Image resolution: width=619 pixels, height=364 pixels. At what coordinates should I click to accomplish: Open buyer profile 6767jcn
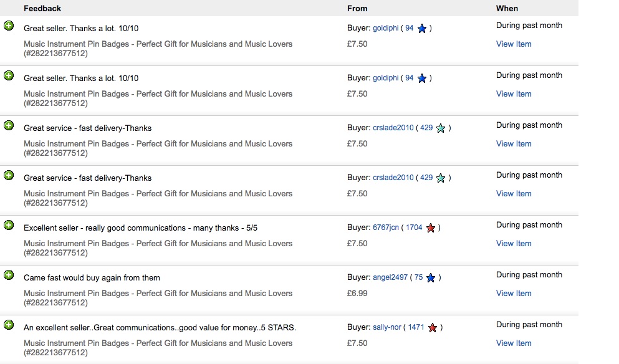coord(386,228)
